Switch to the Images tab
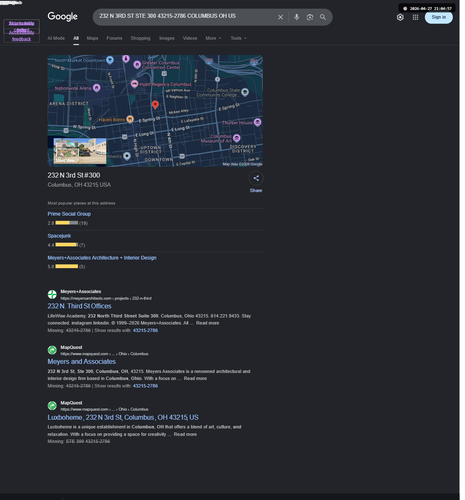This screenshot has height=500, width=465. tap(168, 38)
